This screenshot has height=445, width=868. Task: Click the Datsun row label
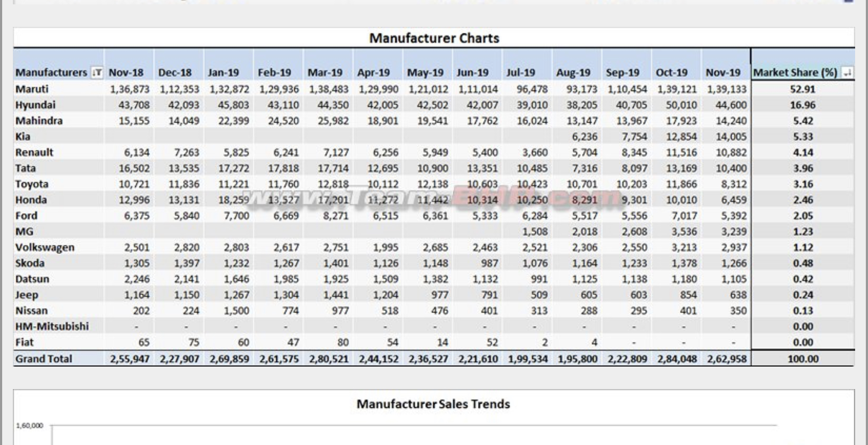[32, 279]
